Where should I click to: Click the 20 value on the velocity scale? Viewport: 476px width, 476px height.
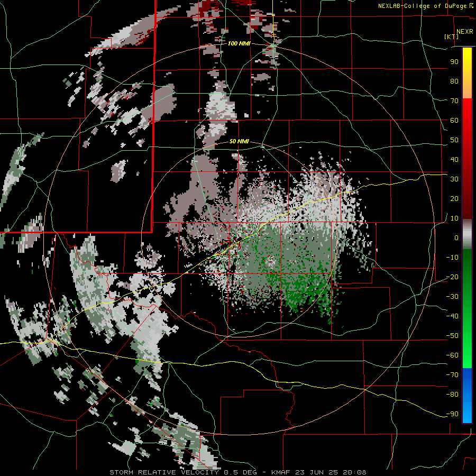[454, 199]
